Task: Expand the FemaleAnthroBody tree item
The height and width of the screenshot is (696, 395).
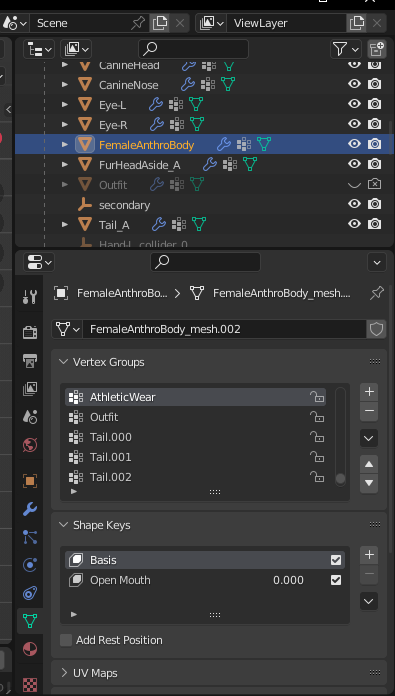Action: [65, 144]
